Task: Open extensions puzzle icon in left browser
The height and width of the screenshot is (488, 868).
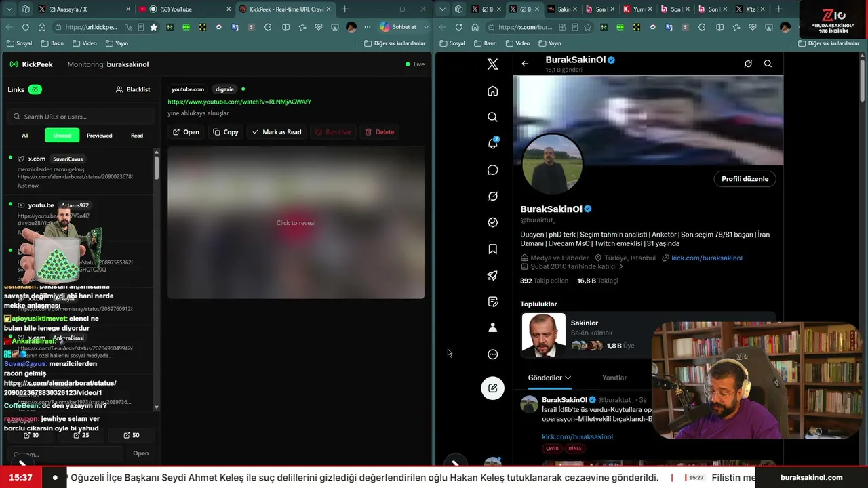Action: click(269, 27)
